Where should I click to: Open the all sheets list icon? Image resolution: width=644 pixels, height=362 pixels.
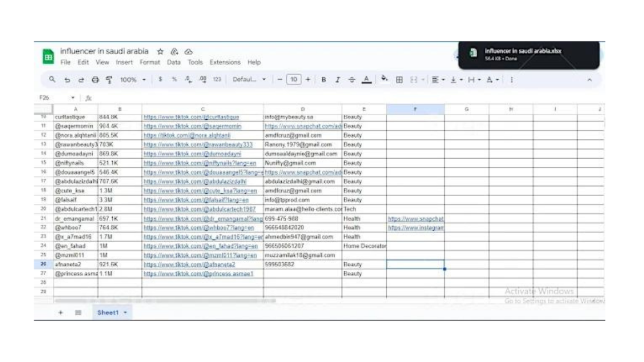pyautogui.click(x=78, y=313)
